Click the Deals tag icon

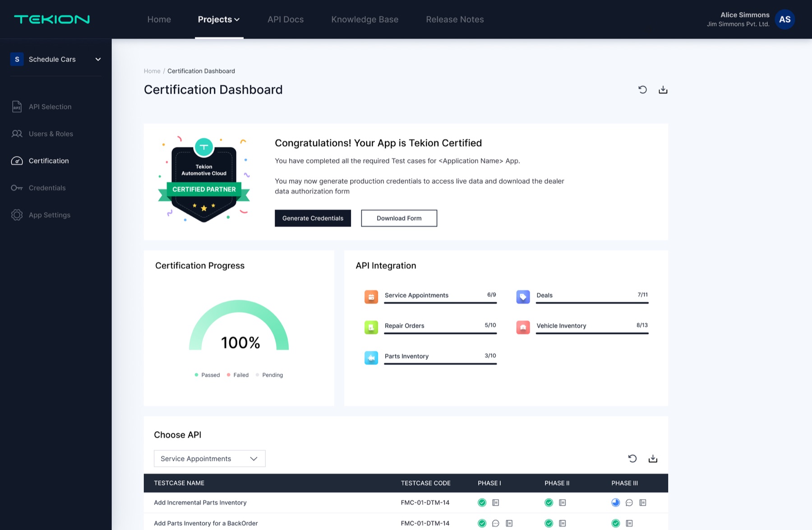click(x=523, y=297)
